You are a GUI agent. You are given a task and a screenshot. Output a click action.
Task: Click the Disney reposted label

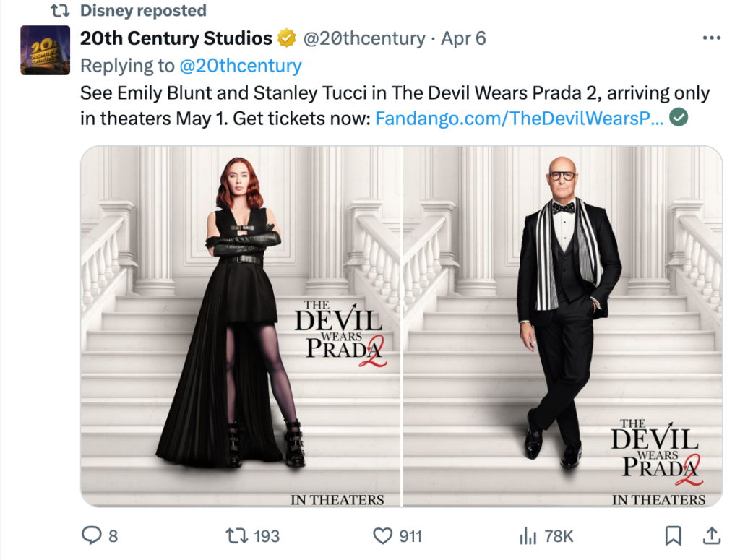click(143, 11)
